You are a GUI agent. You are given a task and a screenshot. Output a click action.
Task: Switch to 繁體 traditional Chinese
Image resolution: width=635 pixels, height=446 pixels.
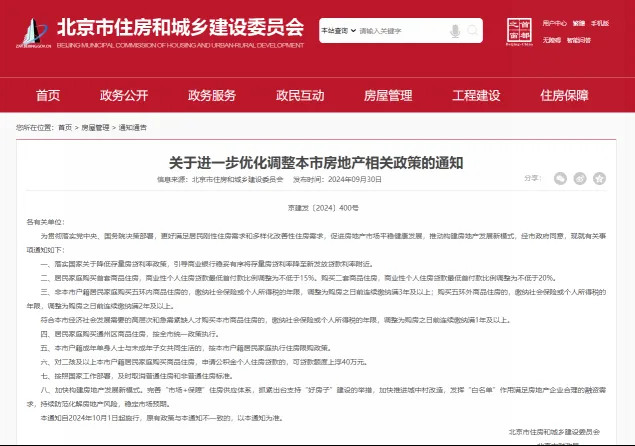click(579, 23)
